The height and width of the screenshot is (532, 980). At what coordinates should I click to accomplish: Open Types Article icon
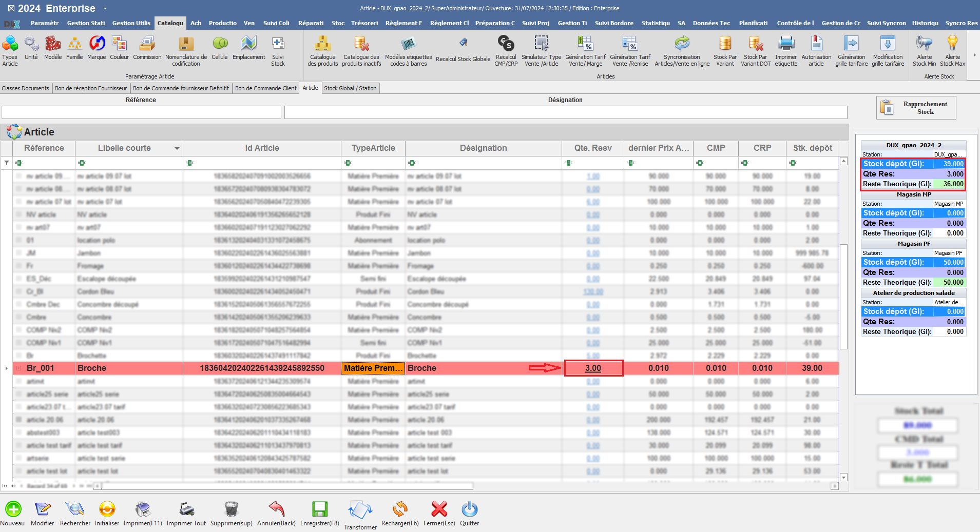click(x=10, y=50)
